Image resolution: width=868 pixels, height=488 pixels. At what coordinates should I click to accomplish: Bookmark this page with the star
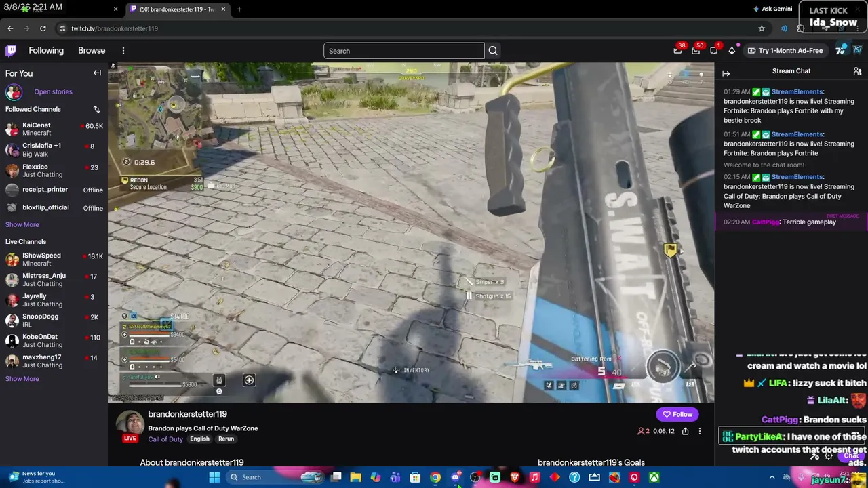point(762,28)
